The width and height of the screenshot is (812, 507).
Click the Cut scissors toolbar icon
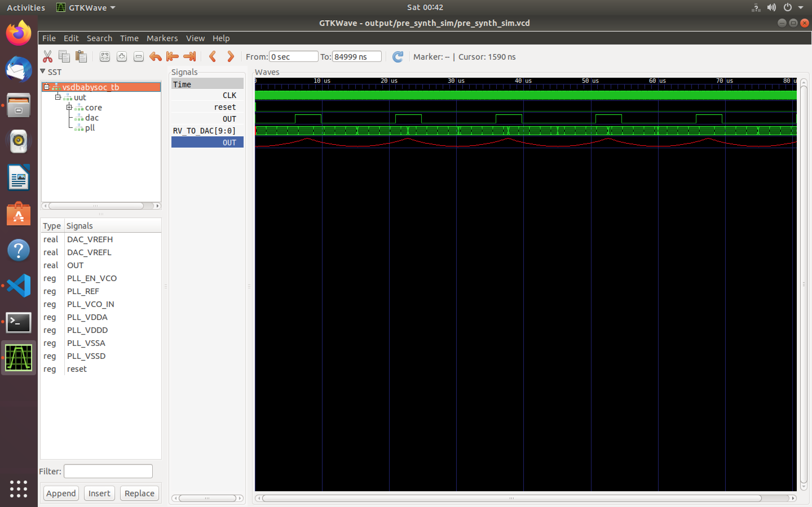[47, 57]
